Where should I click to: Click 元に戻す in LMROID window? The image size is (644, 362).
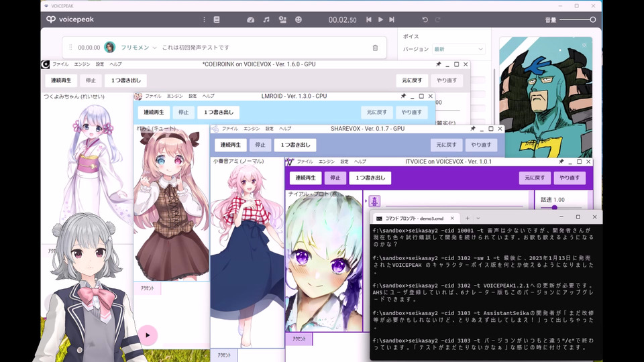point(376,112)
